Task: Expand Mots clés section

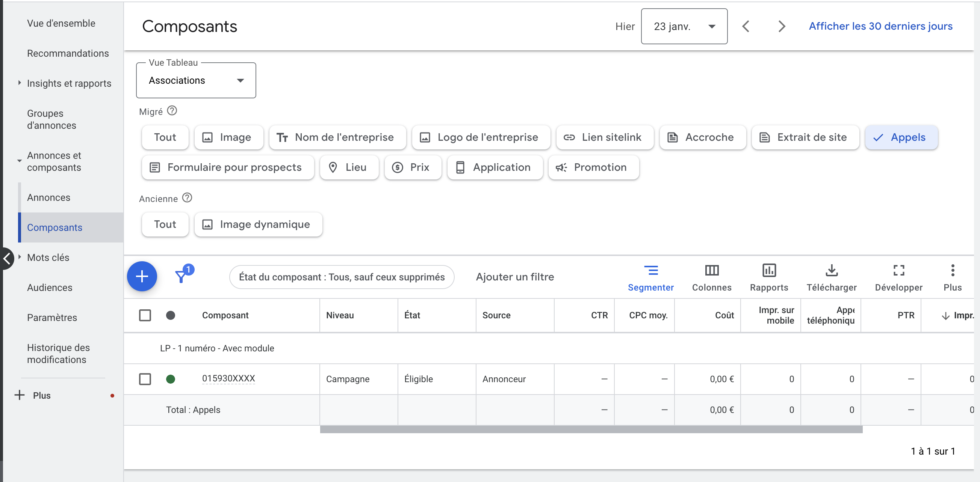Action: [x=20, y=257]
